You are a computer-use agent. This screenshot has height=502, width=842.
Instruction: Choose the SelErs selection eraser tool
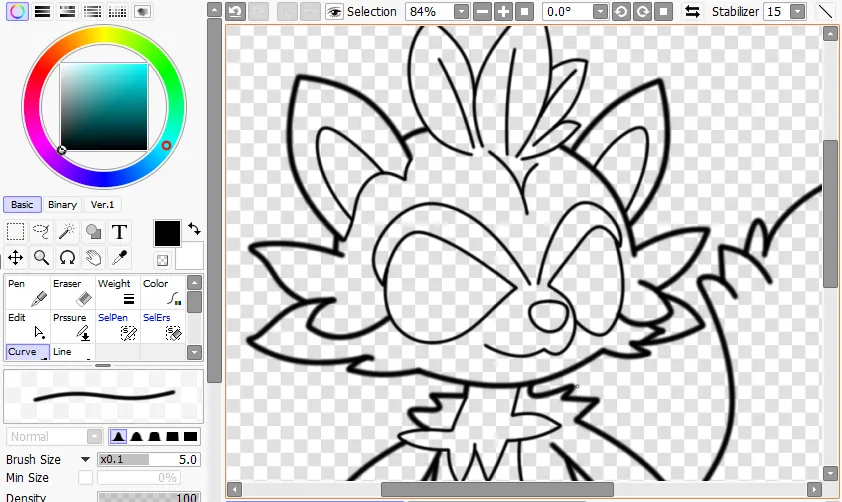(163, 326)
